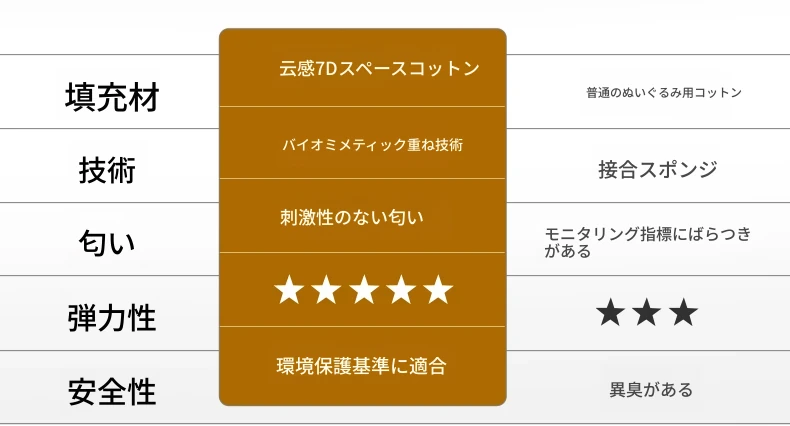Image resolution: width=790 pixels, height=426 pixels.
Task: Click the last black star
Action: [x=684, y=312]
